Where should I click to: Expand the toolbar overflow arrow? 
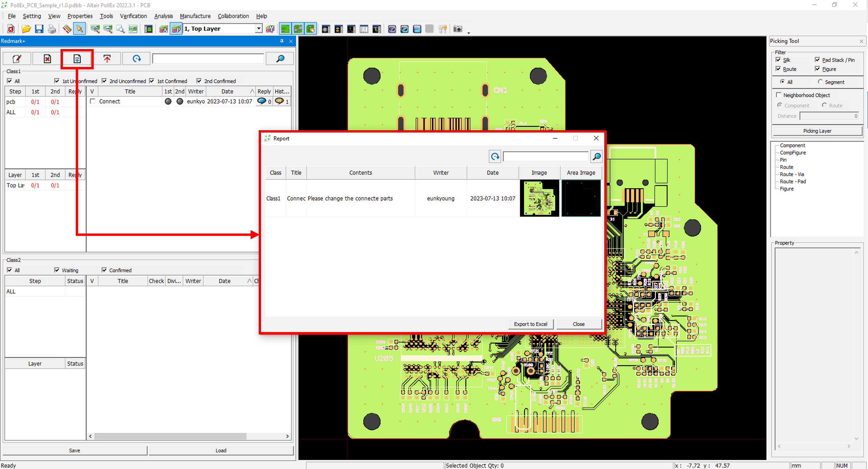469,33
